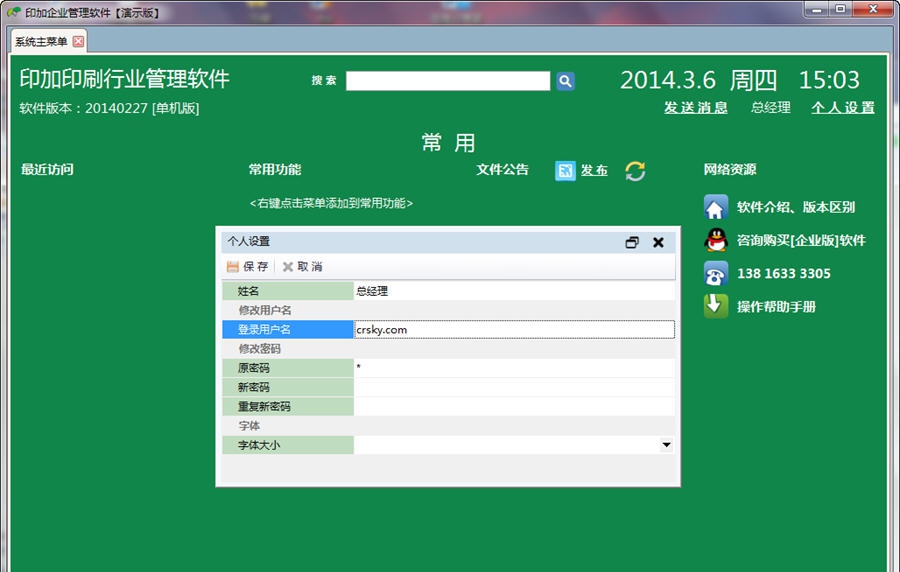The image size is (900, 572).
Task: Click the telephone icon near phone number
Action: (x=716, y=273)
